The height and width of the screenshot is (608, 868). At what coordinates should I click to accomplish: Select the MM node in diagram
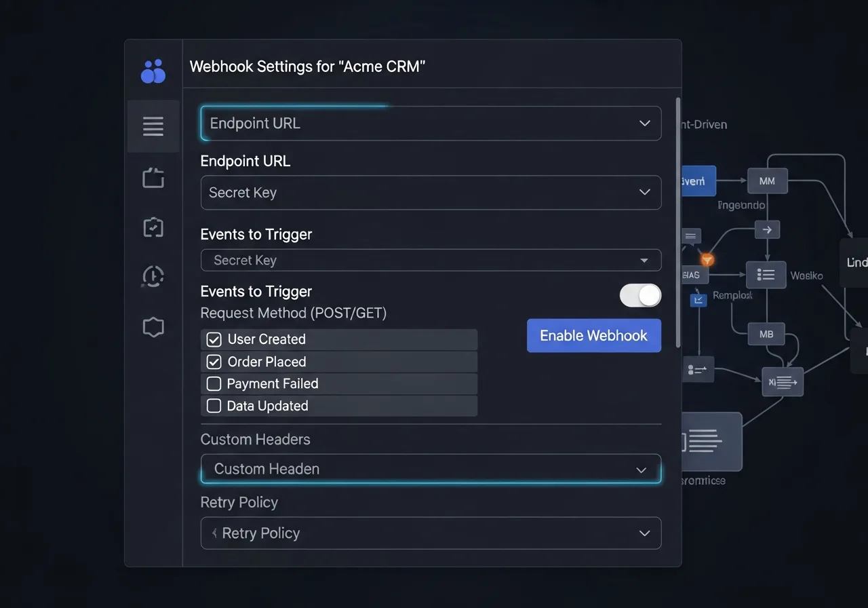point(767,181)
